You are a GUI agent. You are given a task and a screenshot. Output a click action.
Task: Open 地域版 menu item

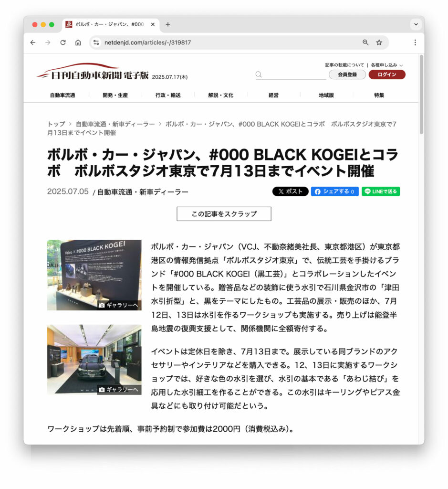point(326,95)
